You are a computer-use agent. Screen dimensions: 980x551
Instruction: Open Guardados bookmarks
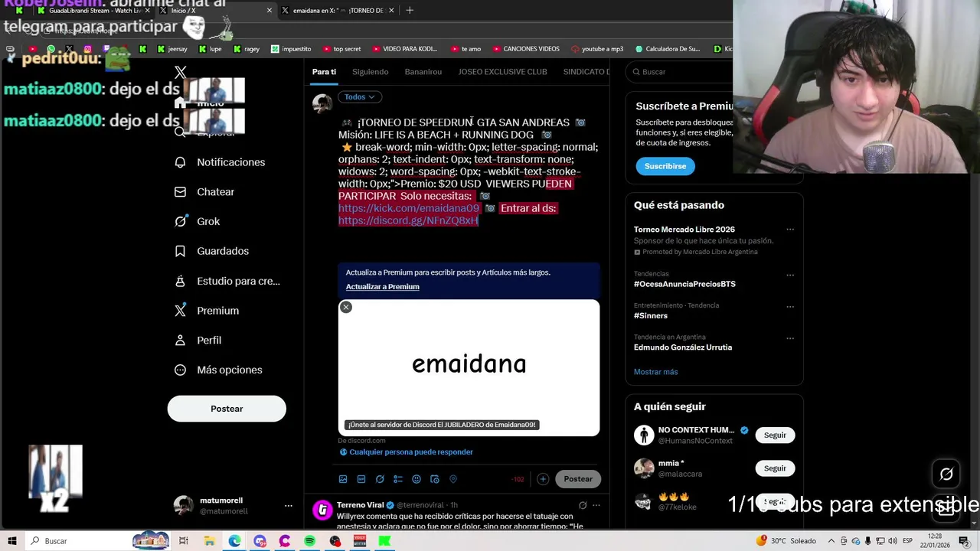click(x=212, y=251)
